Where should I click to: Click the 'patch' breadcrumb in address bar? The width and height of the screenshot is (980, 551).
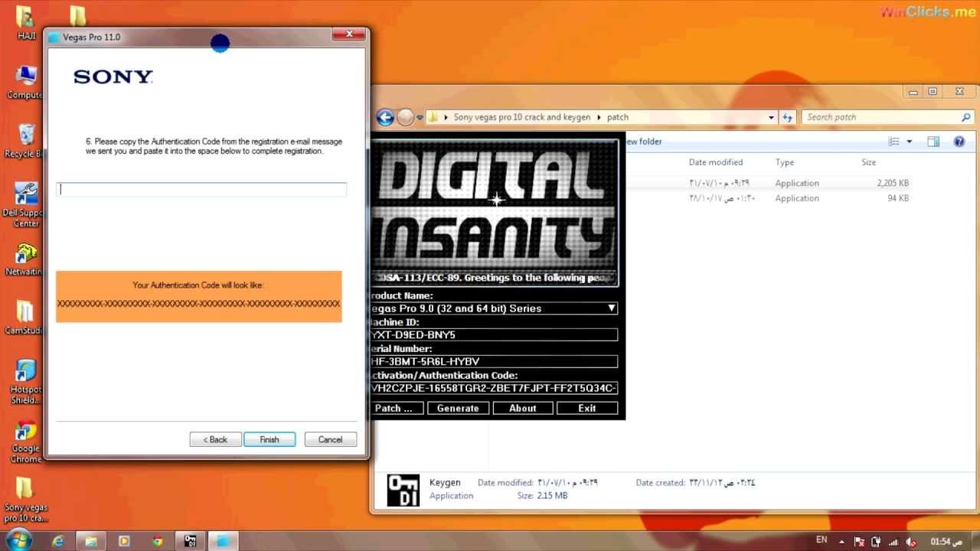617,117
